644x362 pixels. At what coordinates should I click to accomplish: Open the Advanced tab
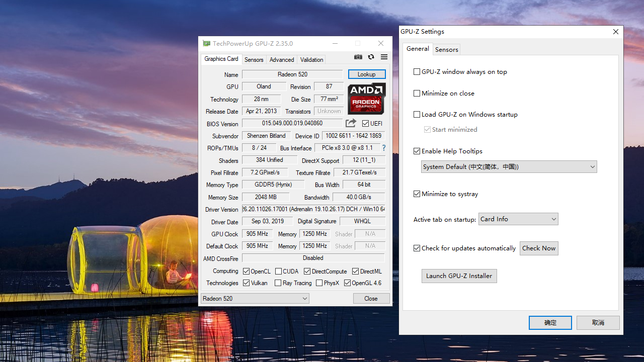281,59
